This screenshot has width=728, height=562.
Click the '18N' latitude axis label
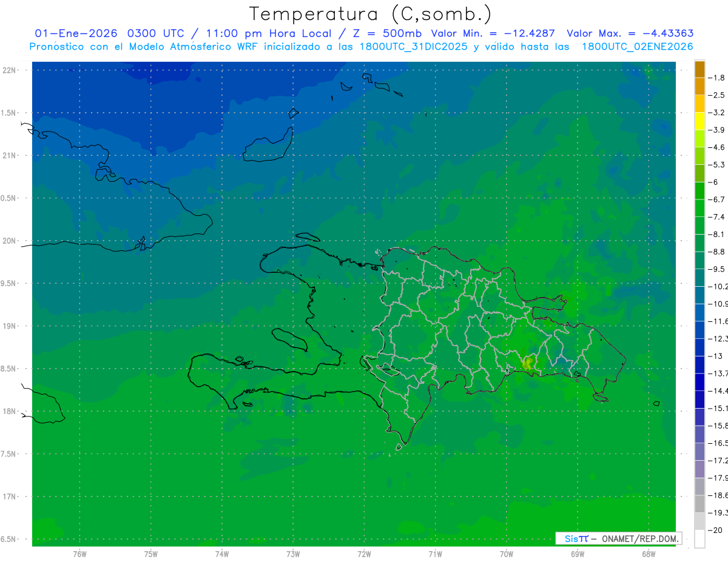pyautogui.click(x=10, y=412)
